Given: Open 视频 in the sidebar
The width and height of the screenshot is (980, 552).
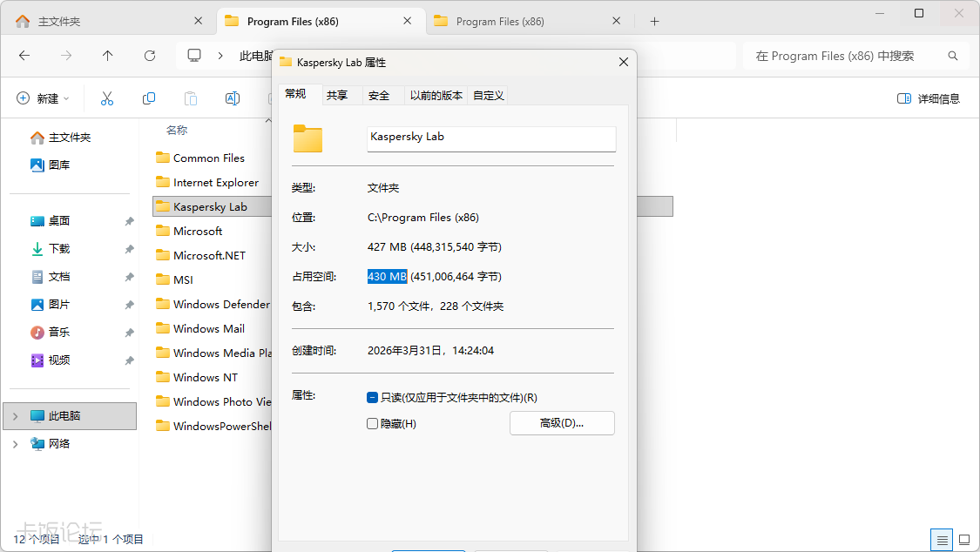Looking at the screenshot, I should (x=50, y=360).
